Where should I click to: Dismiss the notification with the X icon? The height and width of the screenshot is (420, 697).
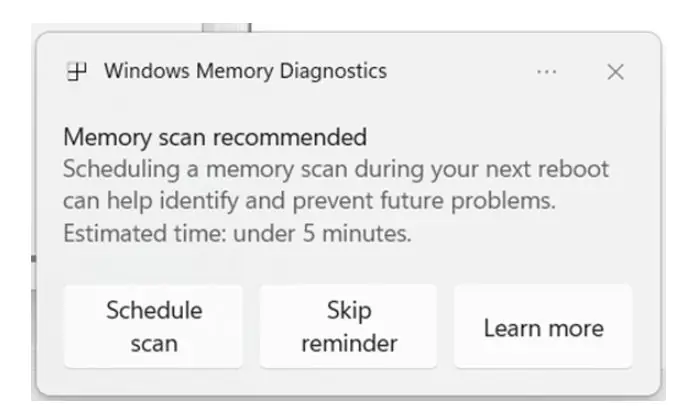coord(615,72)
